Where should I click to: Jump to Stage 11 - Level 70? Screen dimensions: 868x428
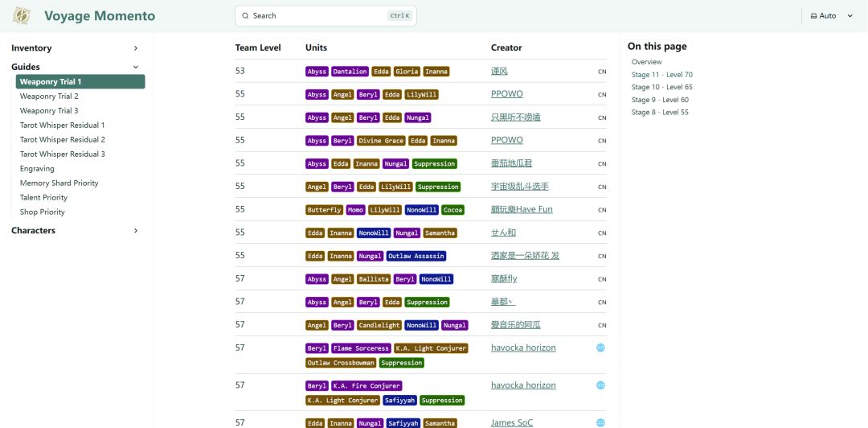(x=661, y=75)
